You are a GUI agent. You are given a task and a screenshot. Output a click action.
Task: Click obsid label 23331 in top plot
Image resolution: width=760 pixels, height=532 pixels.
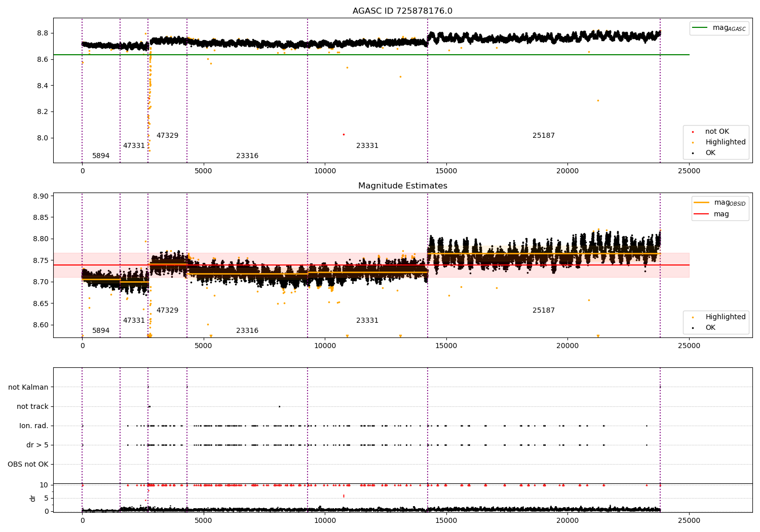[367, 146]
